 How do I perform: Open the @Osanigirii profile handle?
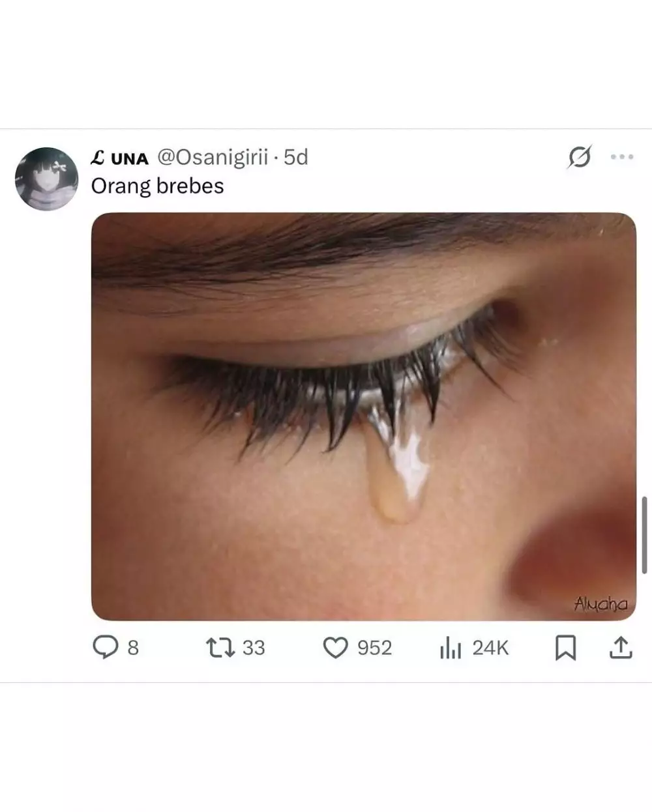[213, 157]
